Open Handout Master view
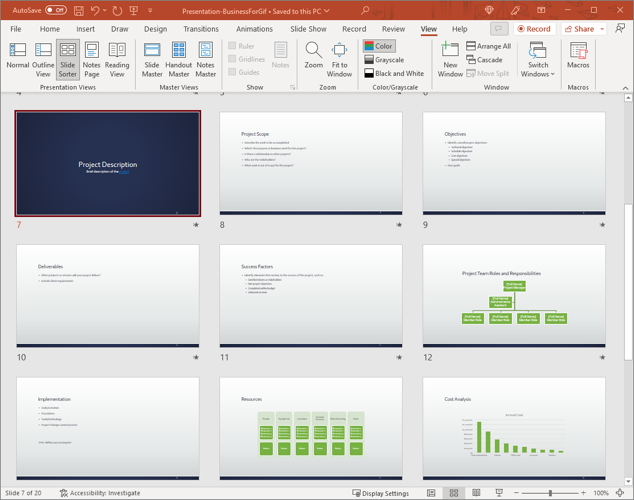The image size is (634, 500). pos(179,59)
